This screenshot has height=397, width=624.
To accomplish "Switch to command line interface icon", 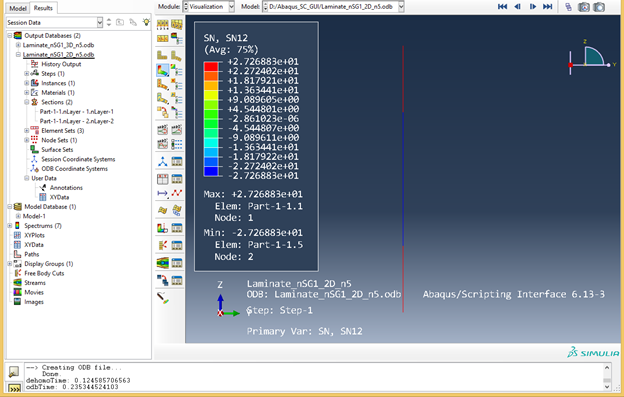I will click(14, 389).
